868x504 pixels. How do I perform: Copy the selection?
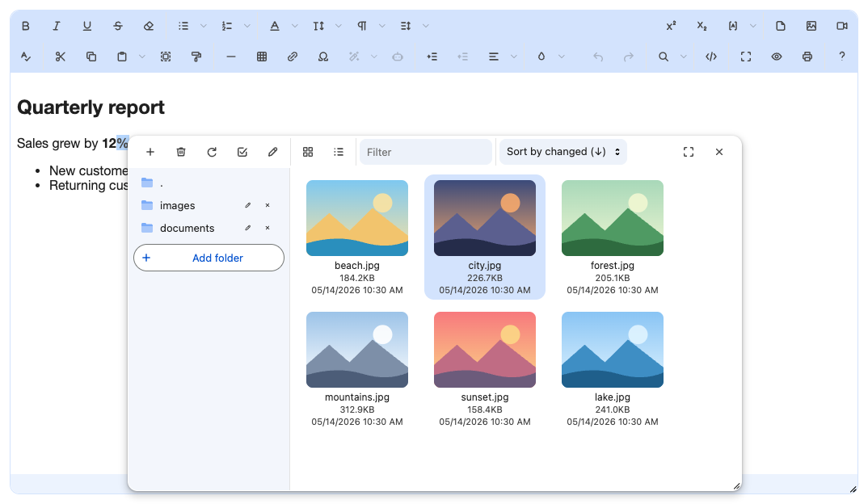coord(91,57)
